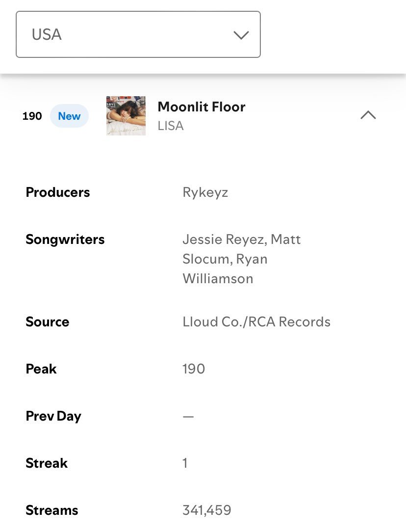Open the USA country dropdown
406x532 pixels.
(138, 34)
